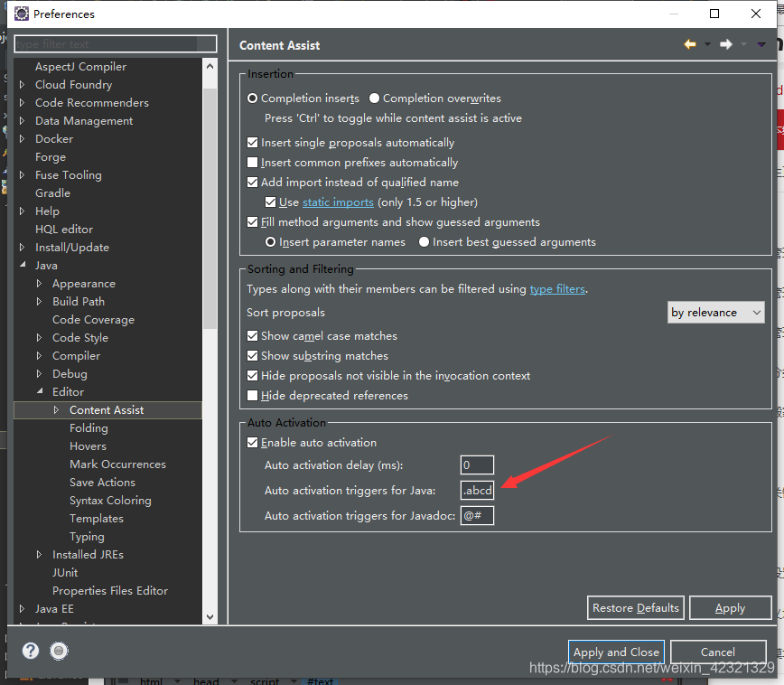Click tree scrollbar up arrow
The height and width of the screenshot is (685, 784).
(x=210, y=66)
